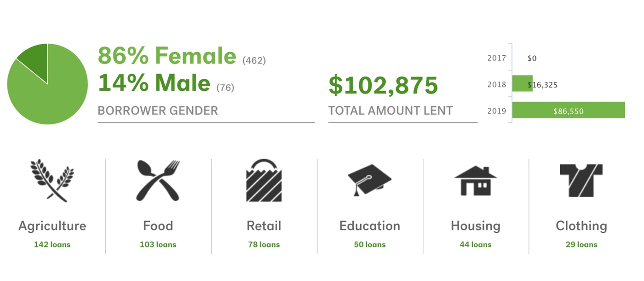Viewport: 644px width, 281px height.
Task: Select the Retail shopping bag icon
Action: pyautogui.click(x=264, y=181)
